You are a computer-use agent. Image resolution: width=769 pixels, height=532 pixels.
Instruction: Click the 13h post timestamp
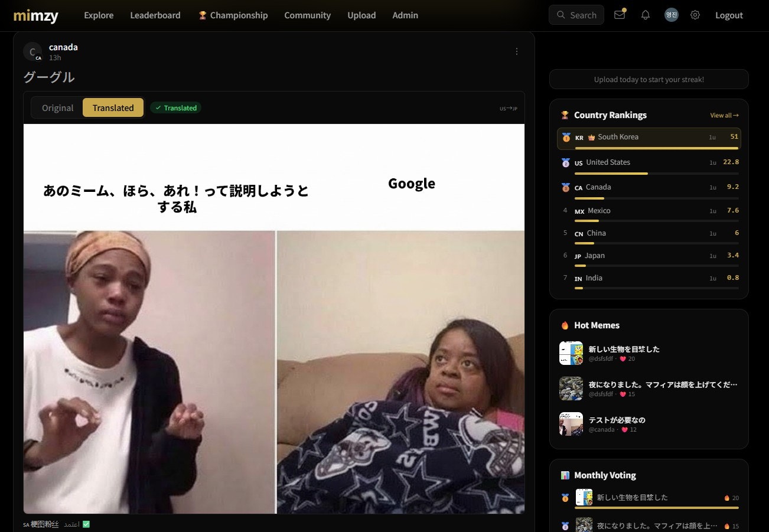coord(55,58)
